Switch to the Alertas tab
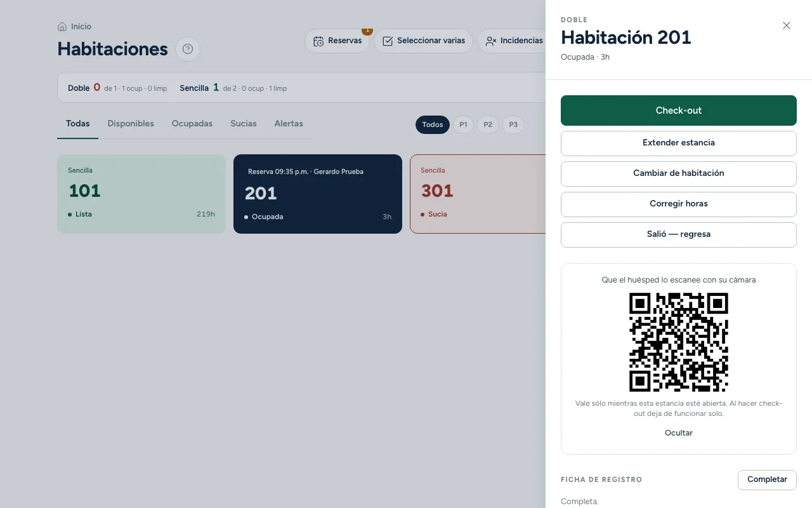The image size is (812, 508). pyautogui.click(x=289, y=124)
